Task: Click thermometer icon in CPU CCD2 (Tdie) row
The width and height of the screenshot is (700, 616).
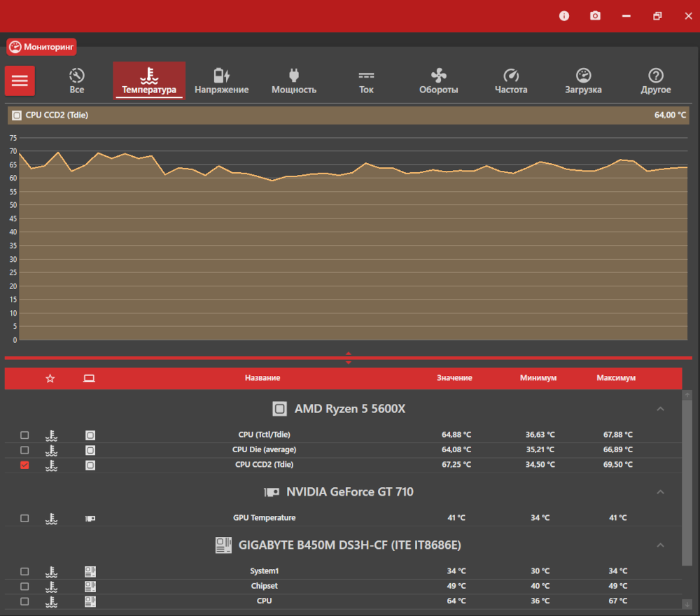Action: (51, 465)
